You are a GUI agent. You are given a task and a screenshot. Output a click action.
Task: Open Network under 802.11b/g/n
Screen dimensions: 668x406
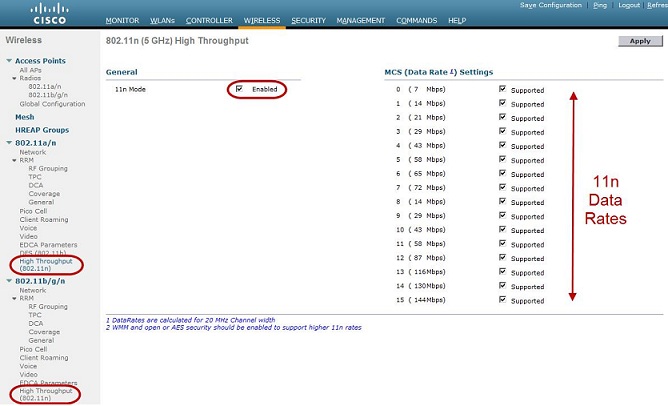pos(33,290)
